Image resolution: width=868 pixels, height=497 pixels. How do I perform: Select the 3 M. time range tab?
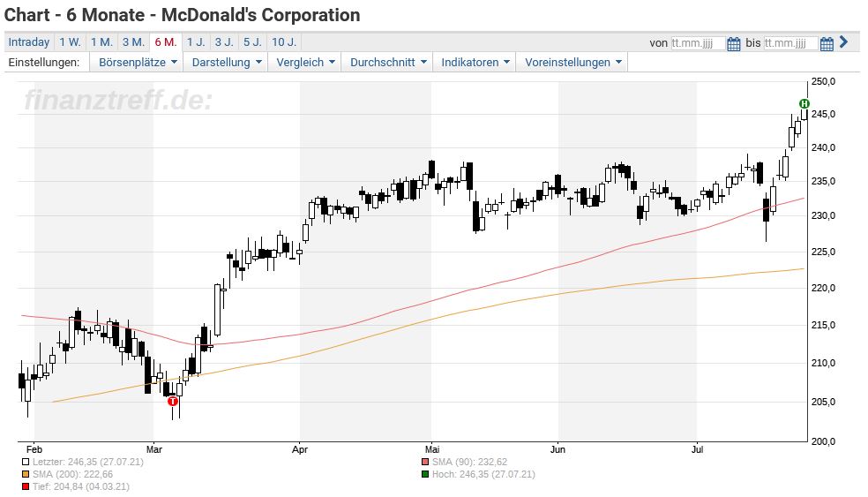point(133,42)
